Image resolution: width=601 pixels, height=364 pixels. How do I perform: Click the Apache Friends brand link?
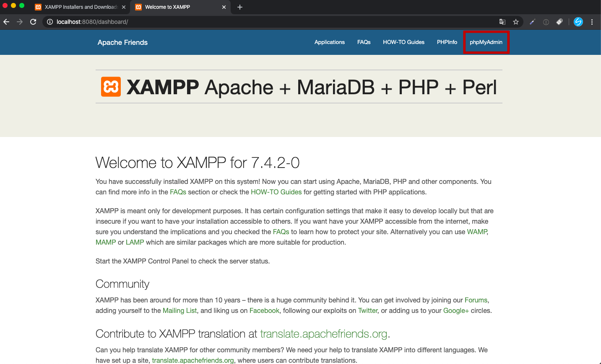coord(122,42)
